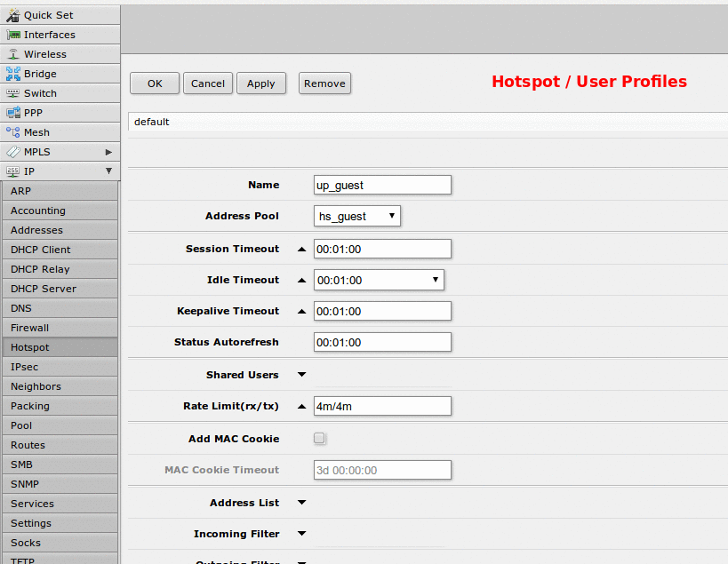This screenshot has height=564, width=728.
Task: Click the Interfaces card icon
Action: click(13, 35)
